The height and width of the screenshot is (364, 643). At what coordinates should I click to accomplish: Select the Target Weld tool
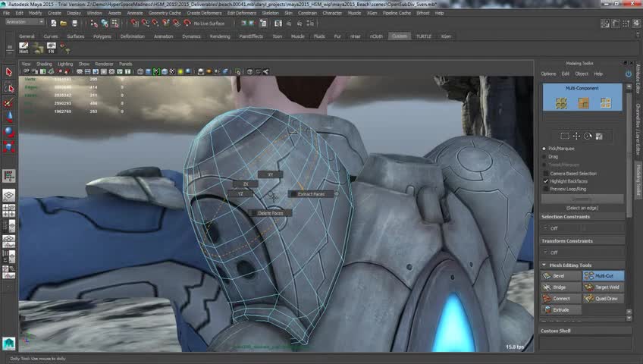604,287
